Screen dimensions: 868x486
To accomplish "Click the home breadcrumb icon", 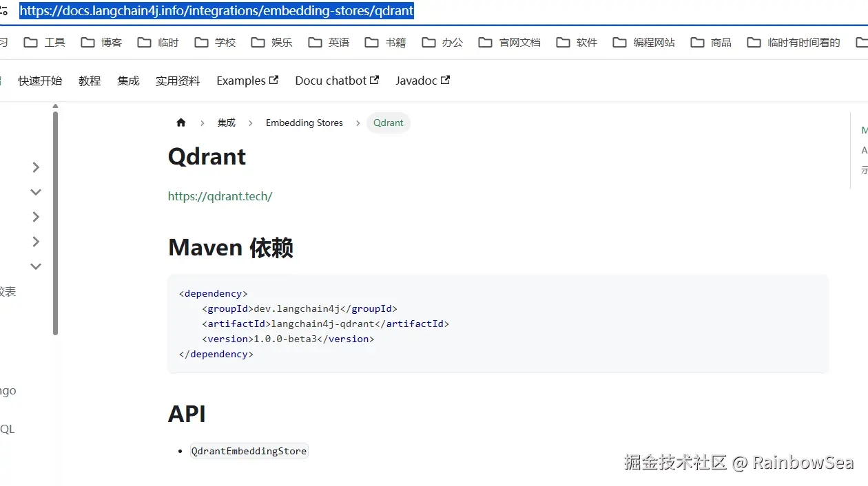I will point(181,123).
